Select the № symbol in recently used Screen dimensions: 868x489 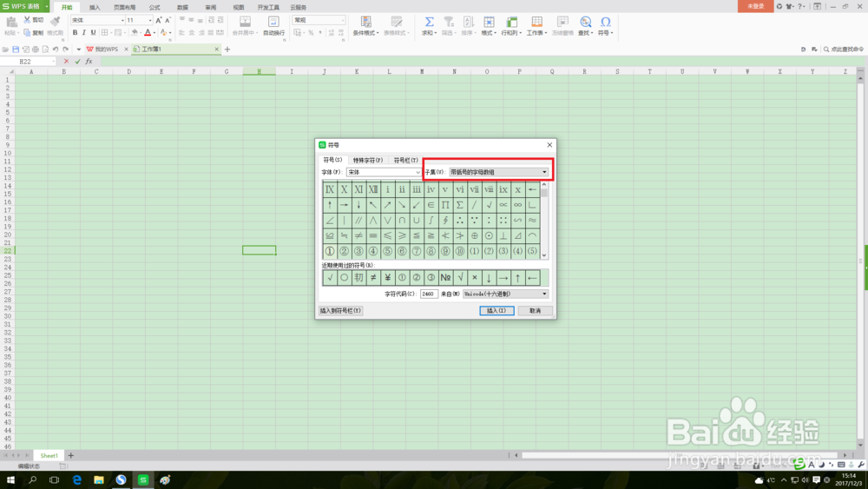click(445, 277)
